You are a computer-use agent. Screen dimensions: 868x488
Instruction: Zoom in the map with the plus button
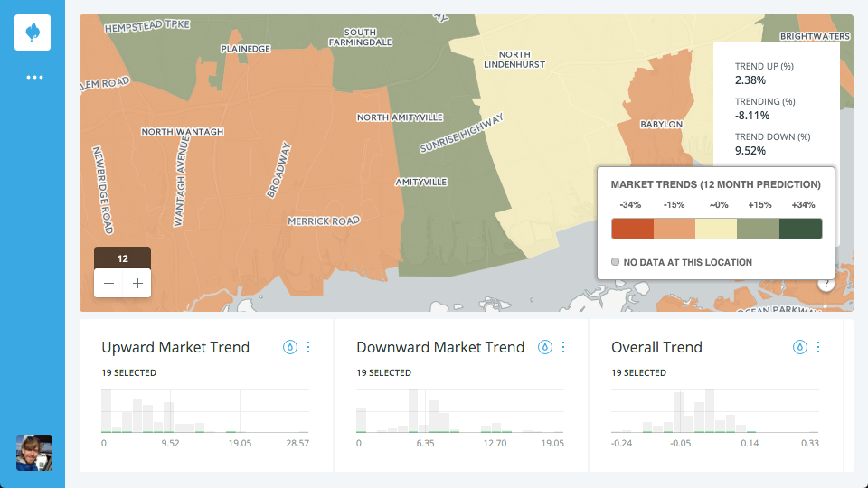(137, 283)
